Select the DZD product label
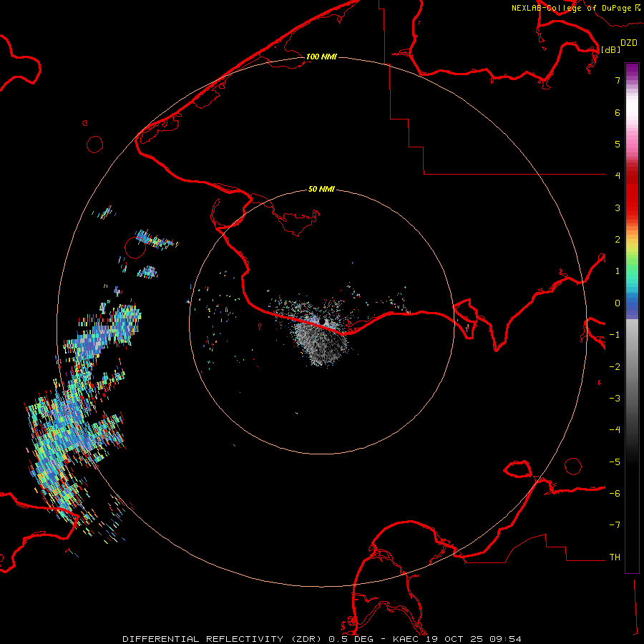The height and width of the screenshot is (644, 644). [x=629, y=43]
